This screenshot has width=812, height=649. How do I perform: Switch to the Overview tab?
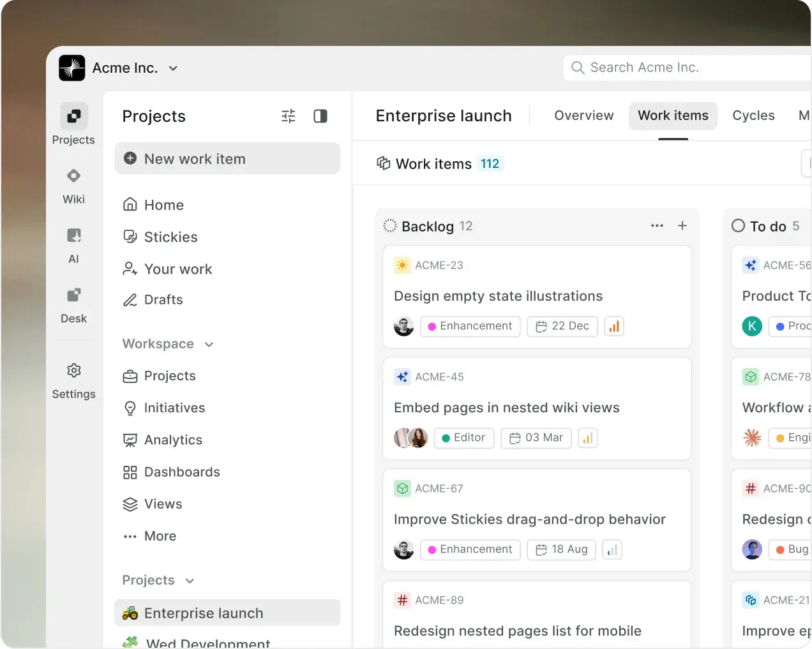coord(584,116)
